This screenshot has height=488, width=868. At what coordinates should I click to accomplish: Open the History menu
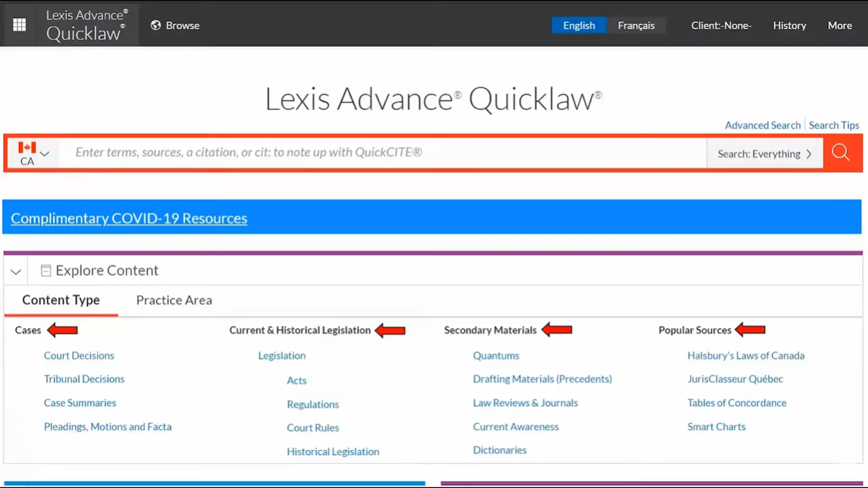(789, 26)
